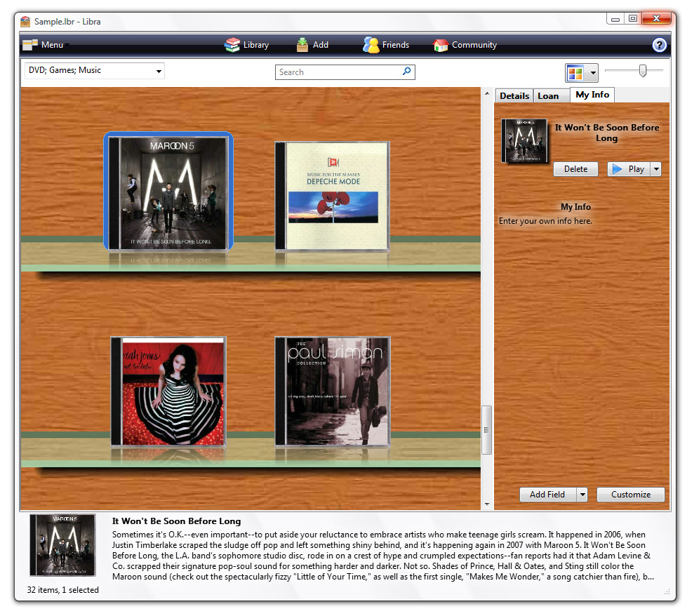
Task: Expand the Add Field dropdown arrow
Action: point(582,495)
